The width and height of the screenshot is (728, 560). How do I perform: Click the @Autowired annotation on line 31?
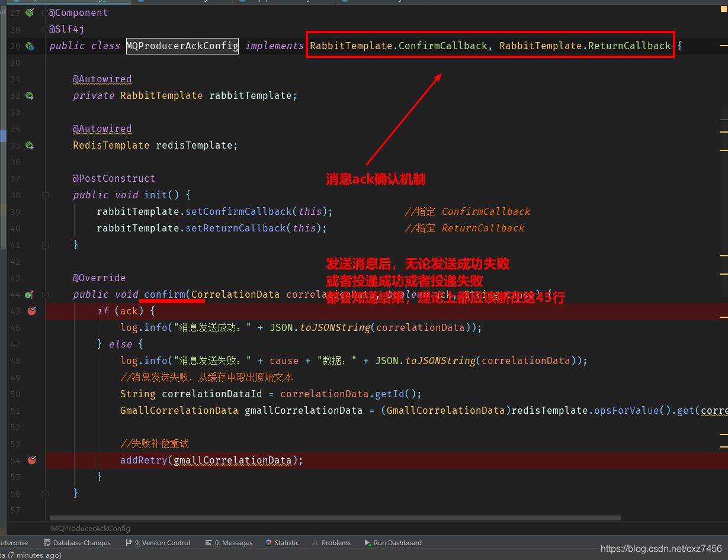tap(102, 79)
